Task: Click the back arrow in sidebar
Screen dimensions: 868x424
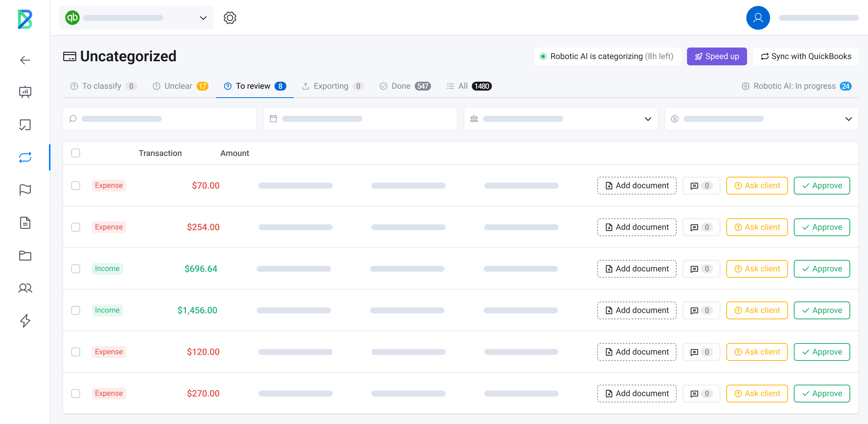Action: [25, 60]
